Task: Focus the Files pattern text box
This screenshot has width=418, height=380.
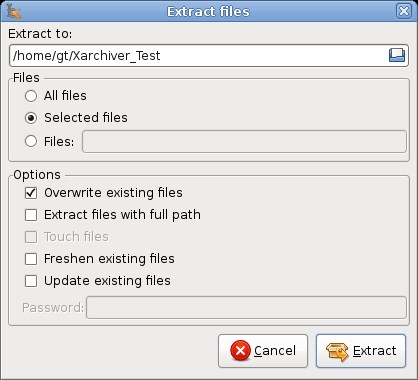Action: 244,142
